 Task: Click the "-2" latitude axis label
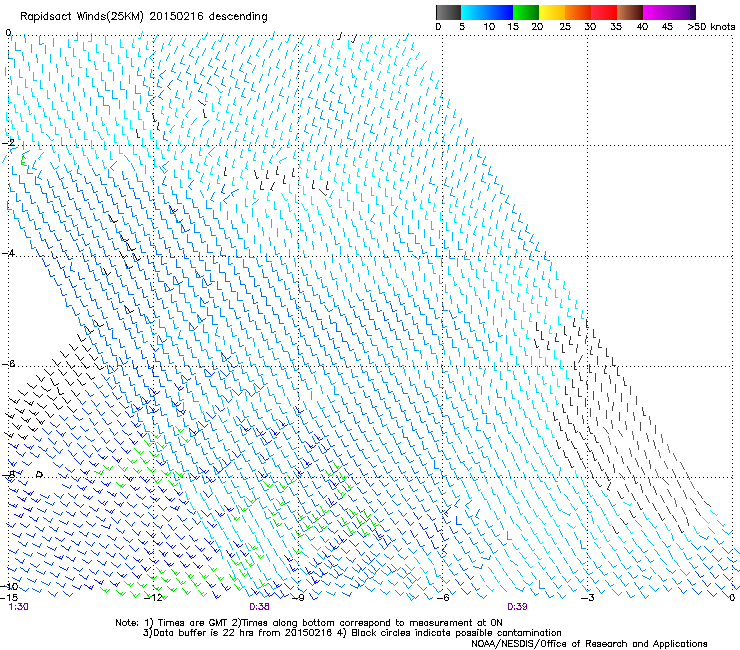[x=8, y=142]
